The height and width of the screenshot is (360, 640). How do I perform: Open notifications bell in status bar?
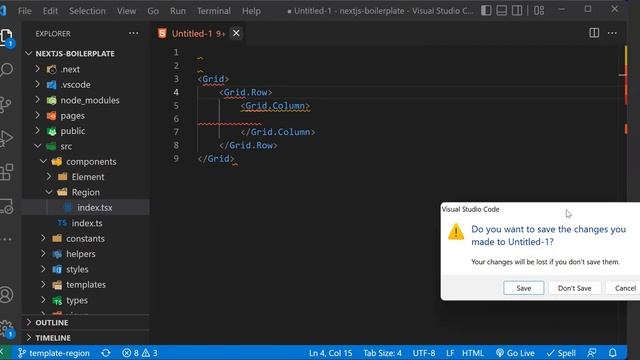coord(613,353)
